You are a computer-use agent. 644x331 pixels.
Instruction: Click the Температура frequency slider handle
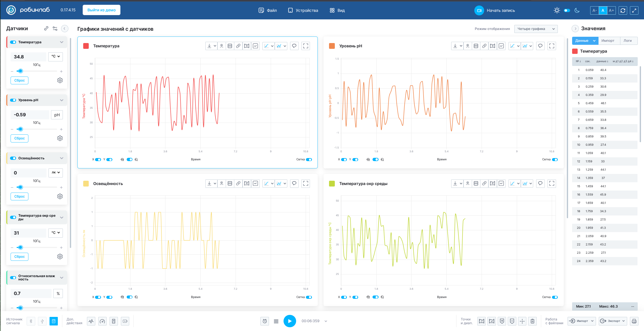coord(21,71)
